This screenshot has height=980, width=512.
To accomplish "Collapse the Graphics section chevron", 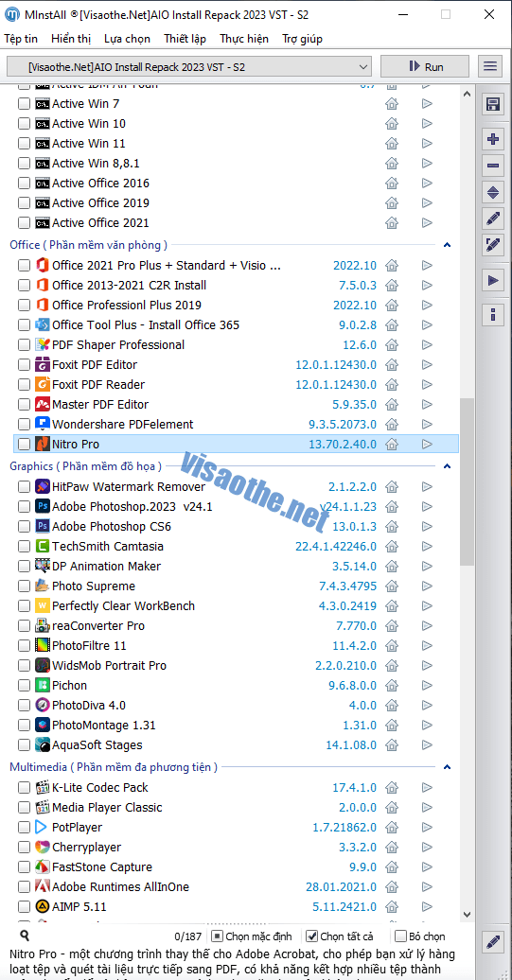I will click(x=447, y=466).
